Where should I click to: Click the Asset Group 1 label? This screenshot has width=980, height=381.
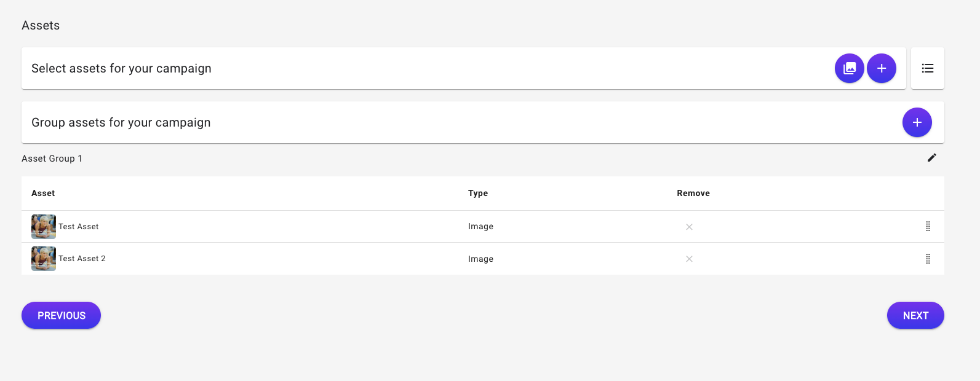click(x=52, y=159)
